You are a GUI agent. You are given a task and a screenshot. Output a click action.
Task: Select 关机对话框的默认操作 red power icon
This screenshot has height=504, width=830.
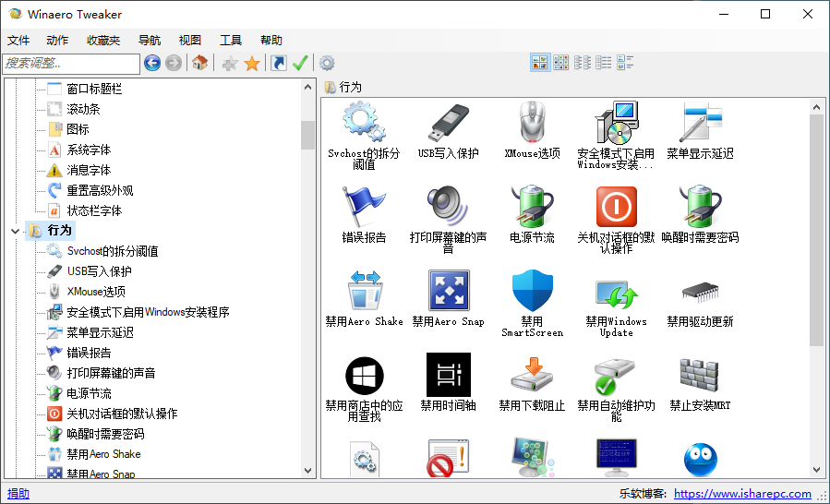coord(616,207)
